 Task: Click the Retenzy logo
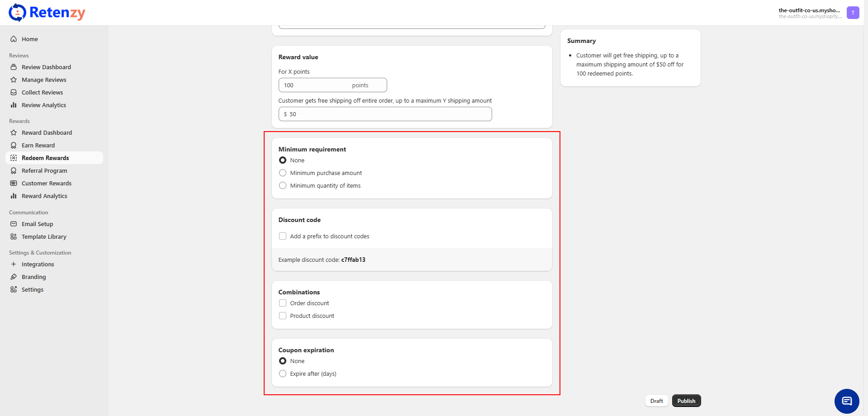coord(47,13)
